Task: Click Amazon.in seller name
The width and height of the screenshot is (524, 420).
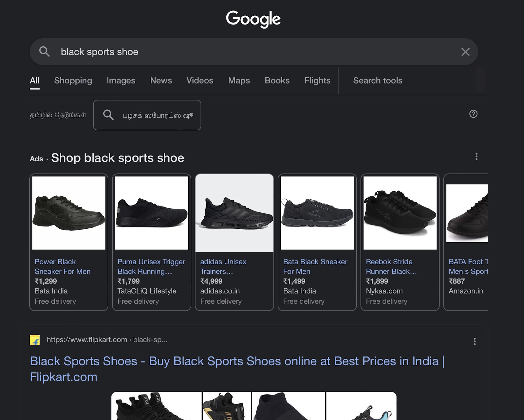Action: (466, 291)
